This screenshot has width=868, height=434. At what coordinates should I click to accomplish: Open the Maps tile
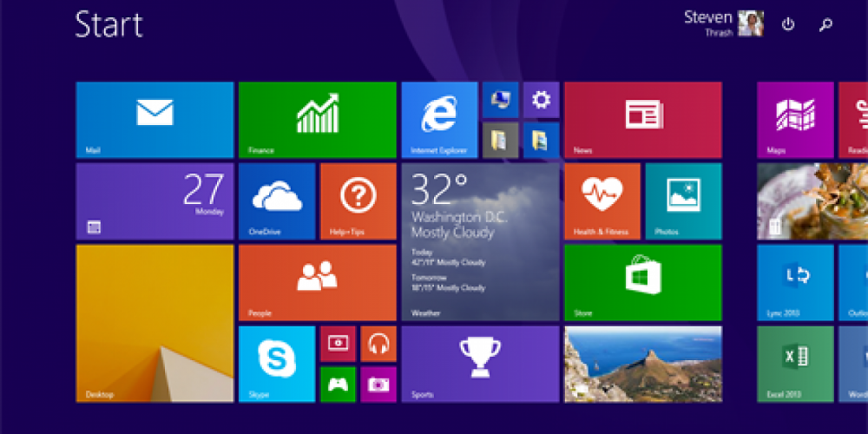click(795, 120)
